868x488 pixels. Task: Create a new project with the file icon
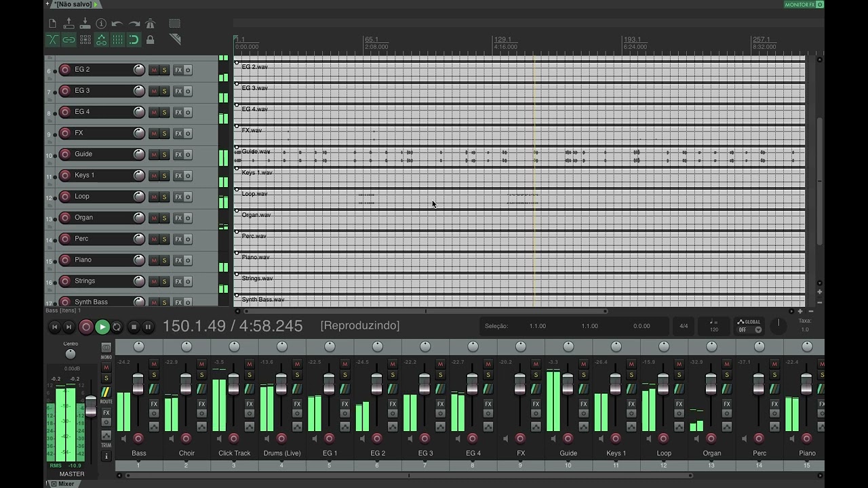point(52,24)
